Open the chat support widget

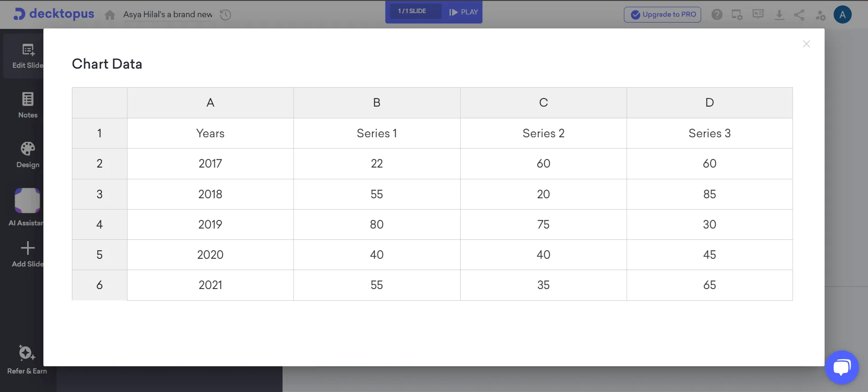[x=842, y=367]
